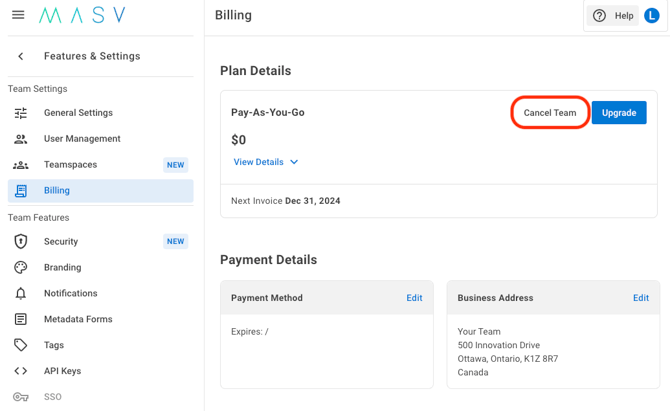Click the Team Features section label
This screenshot has width=670, height=411.
pos(38,217)
